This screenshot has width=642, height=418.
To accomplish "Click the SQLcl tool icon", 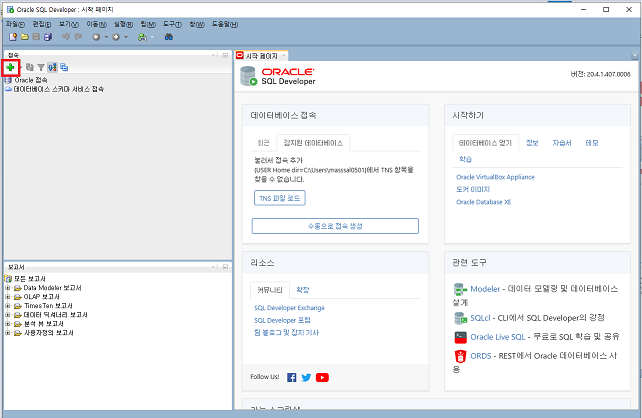I will (460, 318).
